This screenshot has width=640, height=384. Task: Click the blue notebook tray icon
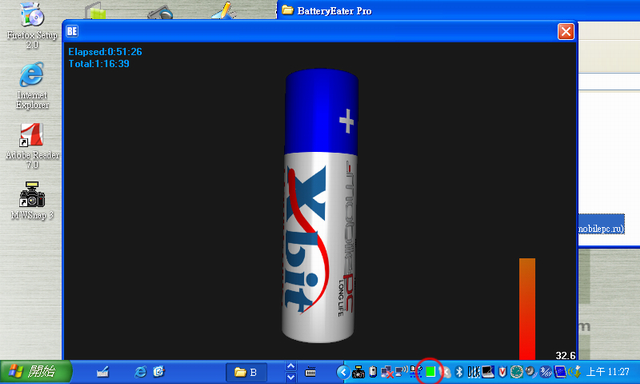560,372
